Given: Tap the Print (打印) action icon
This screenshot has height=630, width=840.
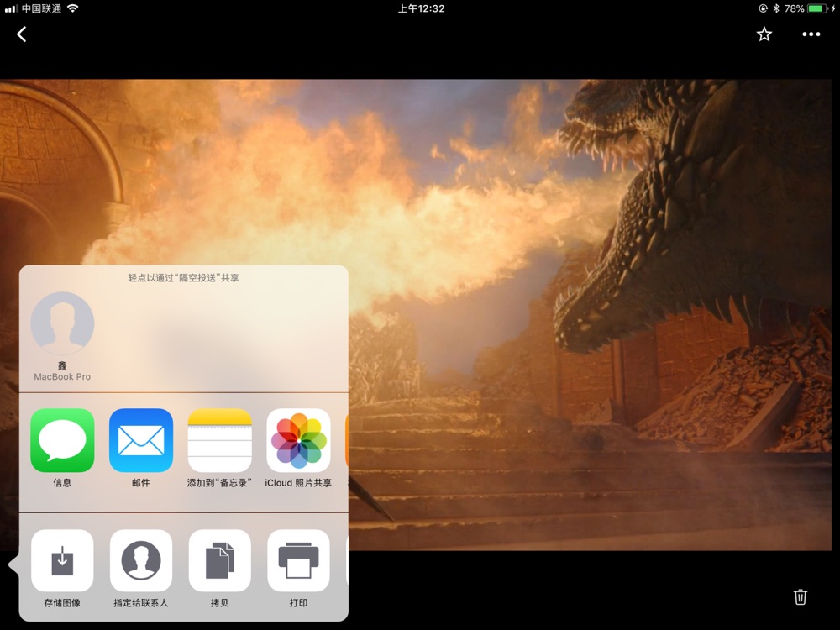Looking at the screenshot, I should click(x=298, y=561).
